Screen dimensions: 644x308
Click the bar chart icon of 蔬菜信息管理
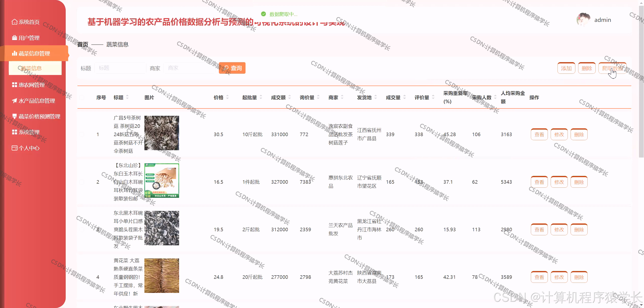(x=15, y=53)
